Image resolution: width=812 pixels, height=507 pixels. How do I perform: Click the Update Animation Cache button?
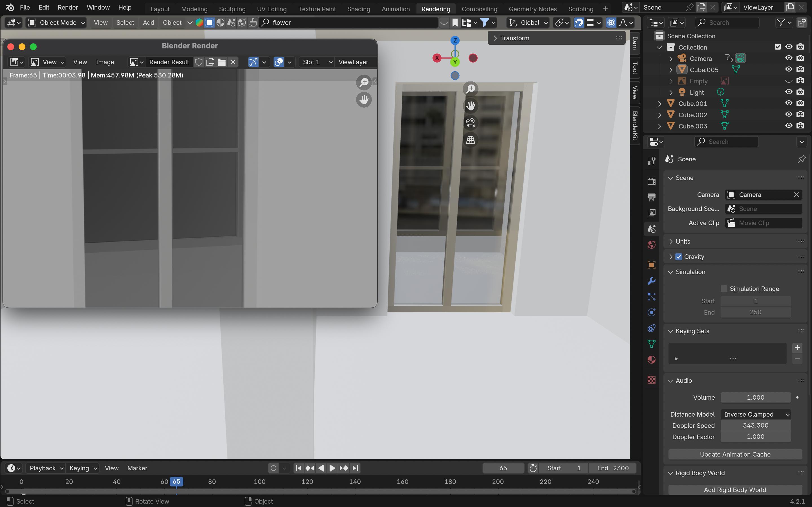(735, 454)
